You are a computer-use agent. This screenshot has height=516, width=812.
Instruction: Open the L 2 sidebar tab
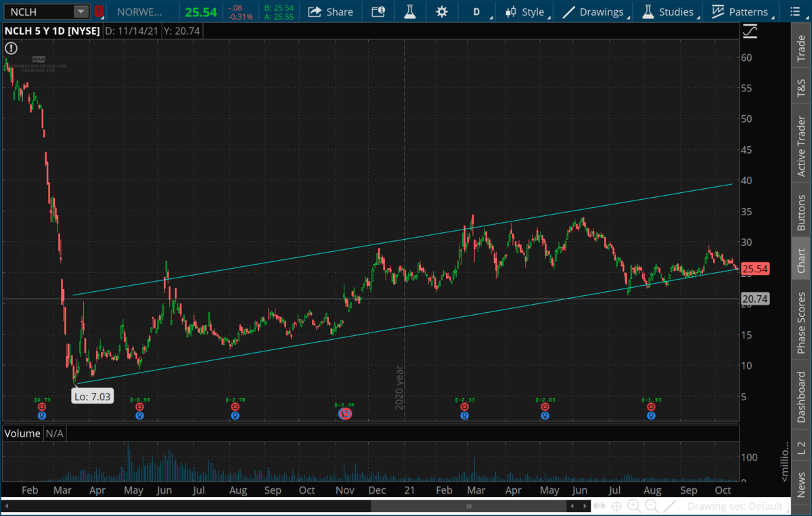coord(801,447)
